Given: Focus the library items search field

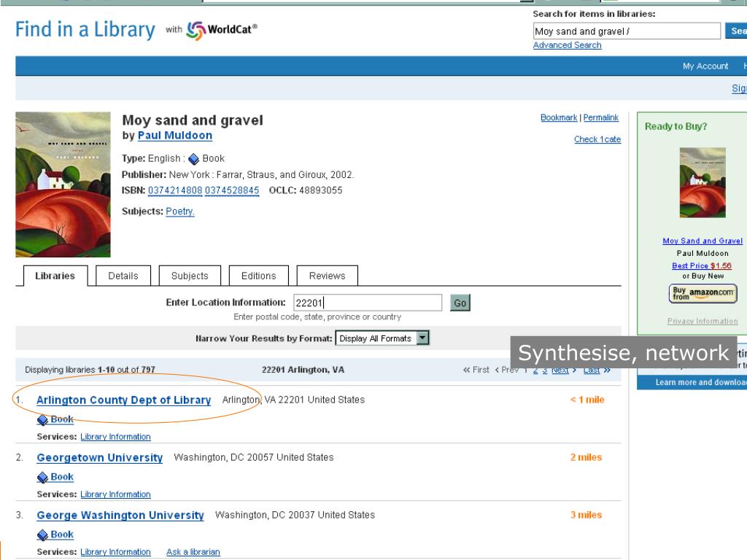Looking at the screenshot, I should point(627,31).
